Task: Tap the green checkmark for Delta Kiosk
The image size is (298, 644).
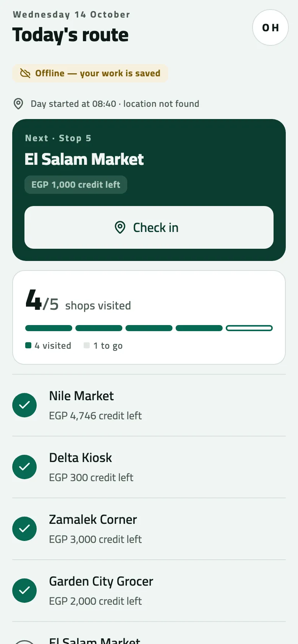Action: click(24, 467)
